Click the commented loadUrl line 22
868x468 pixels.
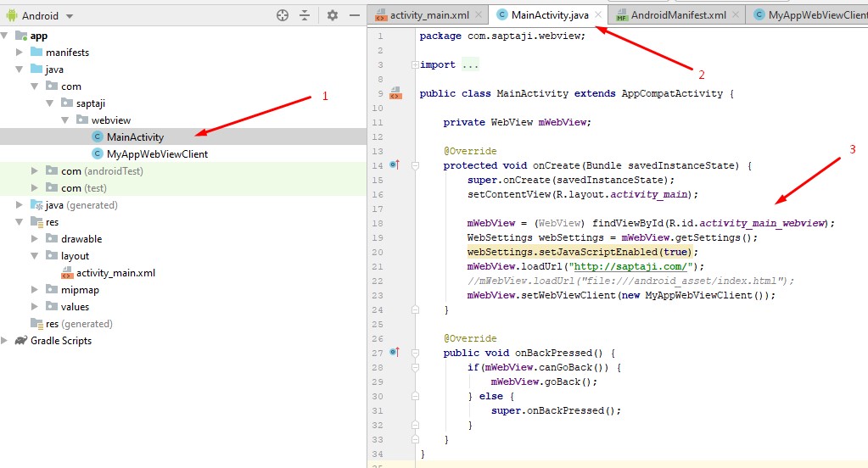pos(630,281)
